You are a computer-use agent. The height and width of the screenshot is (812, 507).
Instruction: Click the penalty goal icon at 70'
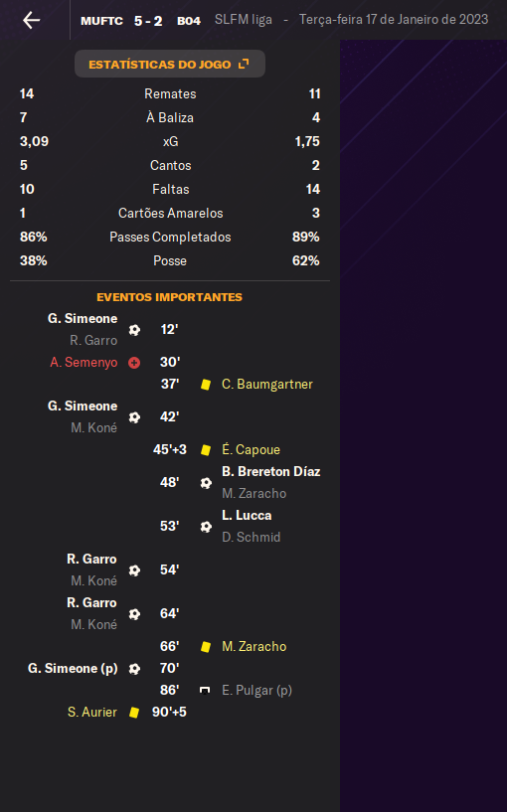[134, 669]
